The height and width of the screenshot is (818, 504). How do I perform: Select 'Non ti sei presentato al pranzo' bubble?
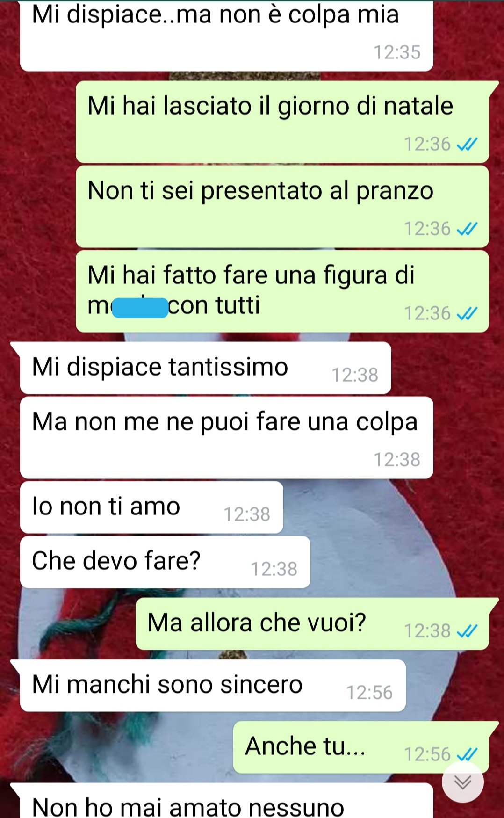click(282, 207)
